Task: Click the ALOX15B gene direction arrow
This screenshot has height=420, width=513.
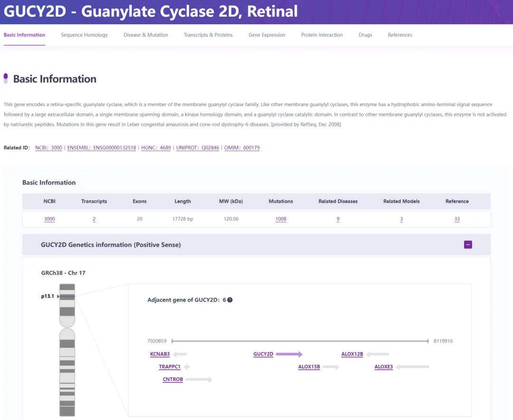Action: [x=331, y=367]
